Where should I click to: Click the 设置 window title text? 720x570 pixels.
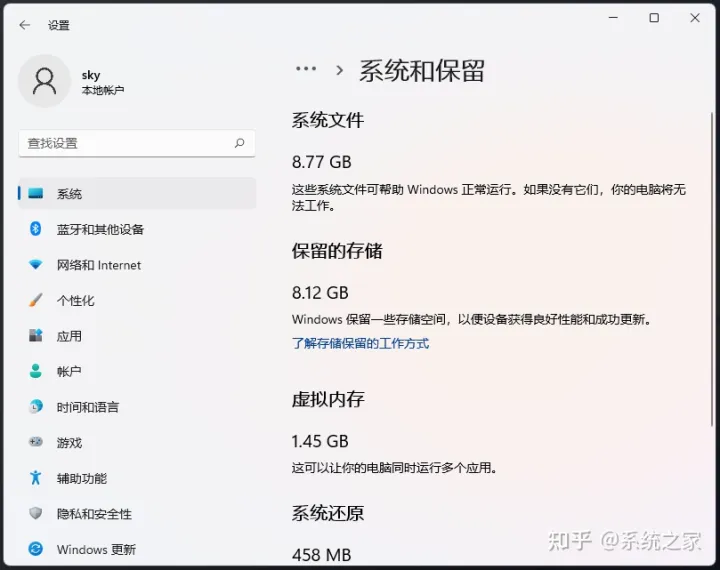(x=59, y=25)
